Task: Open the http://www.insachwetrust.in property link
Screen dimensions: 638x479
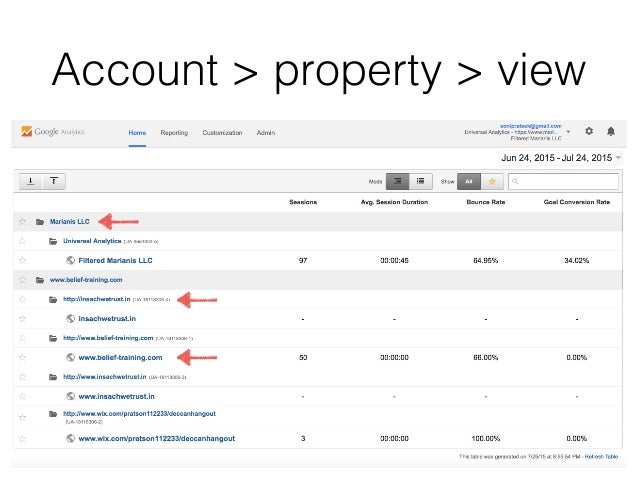Action: tap(104, 377)
